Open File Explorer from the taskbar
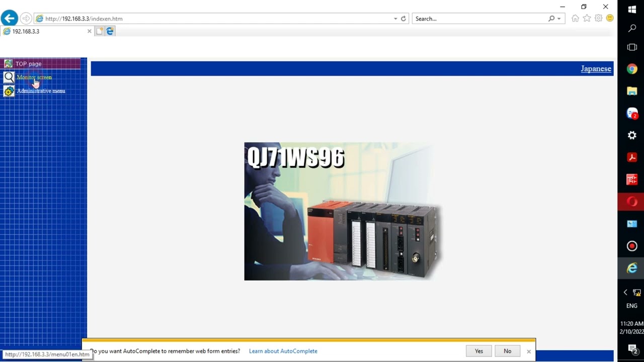The width and height of the screenshot is (644, 362). (x=632, y=92)
